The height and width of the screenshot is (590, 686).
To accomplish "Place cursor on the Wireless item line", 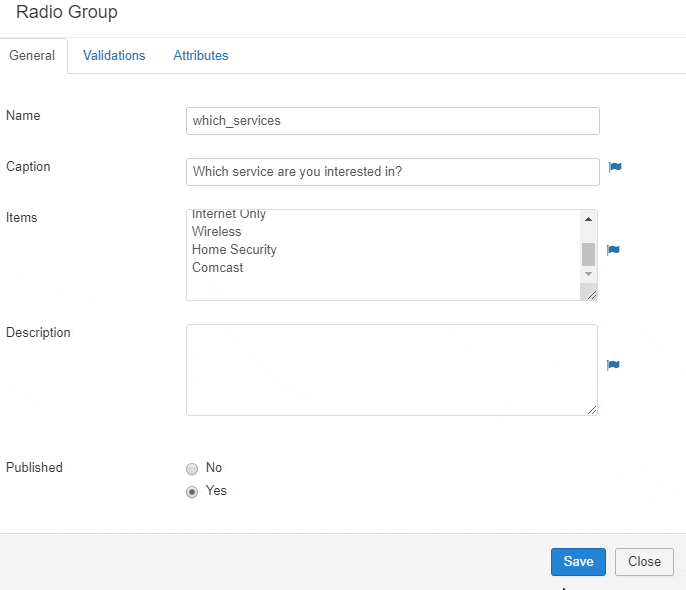I will pos(217,231).
